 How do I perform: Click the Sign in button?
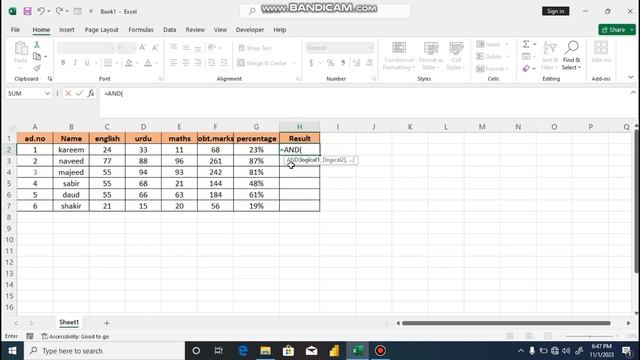556,11
